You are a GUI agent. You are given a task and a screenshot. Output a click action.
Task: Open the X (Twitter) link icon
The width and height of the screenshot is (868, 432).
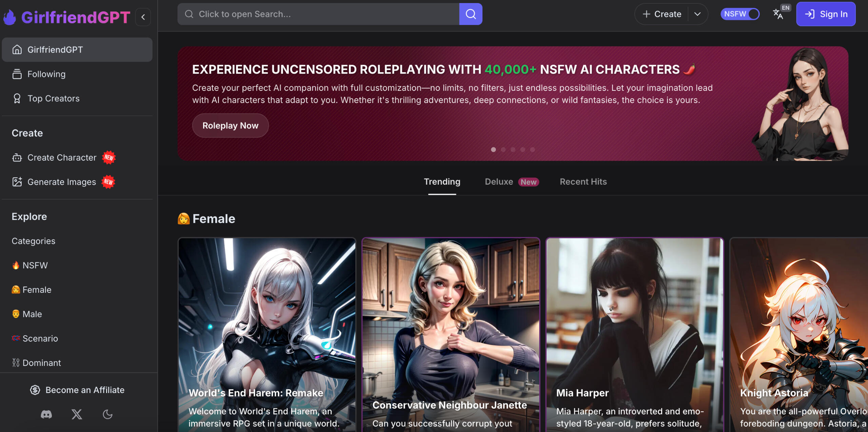point(77,414)
